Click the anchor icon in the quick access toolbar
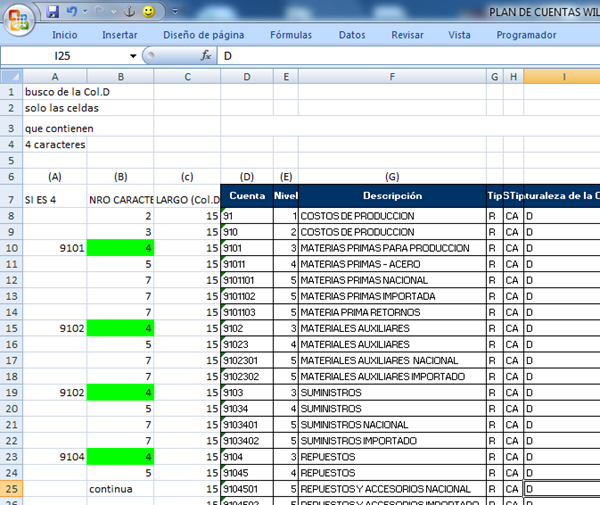Image resolution: width=600 pixels, height=505 pixels. pos(127,12)
